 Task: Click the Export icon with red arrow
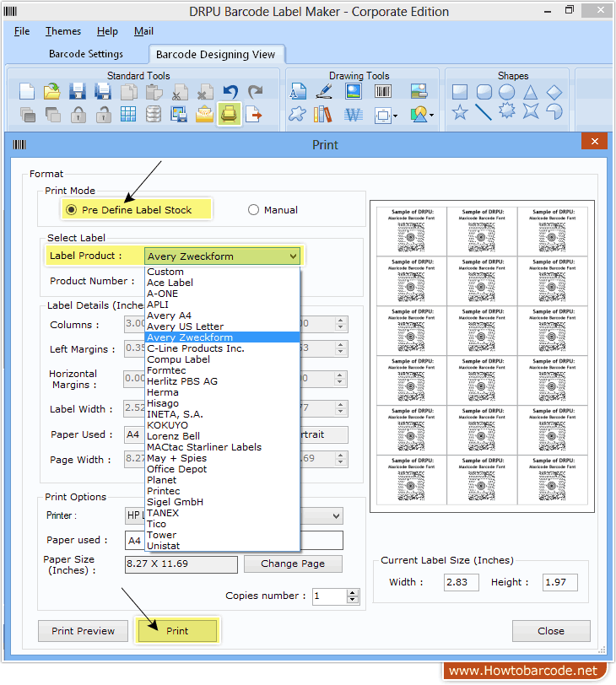[254, 115]
